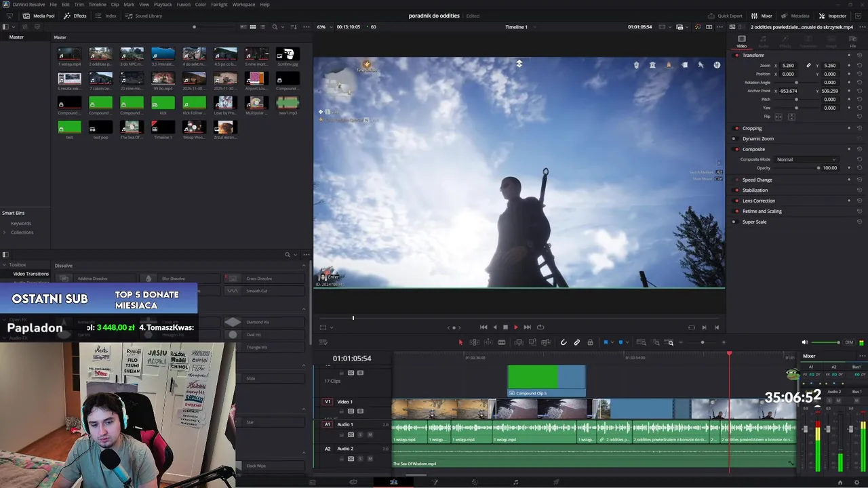Expand the Cropping section
Viewport: 868px width, 488px height.
click(x=752, y=128)
